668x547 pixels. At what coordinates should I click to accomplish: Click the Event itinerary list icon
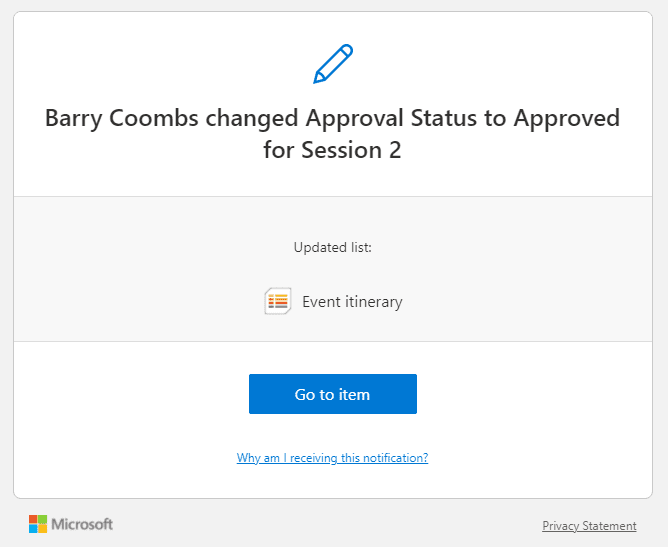click(x=278, y=301)
